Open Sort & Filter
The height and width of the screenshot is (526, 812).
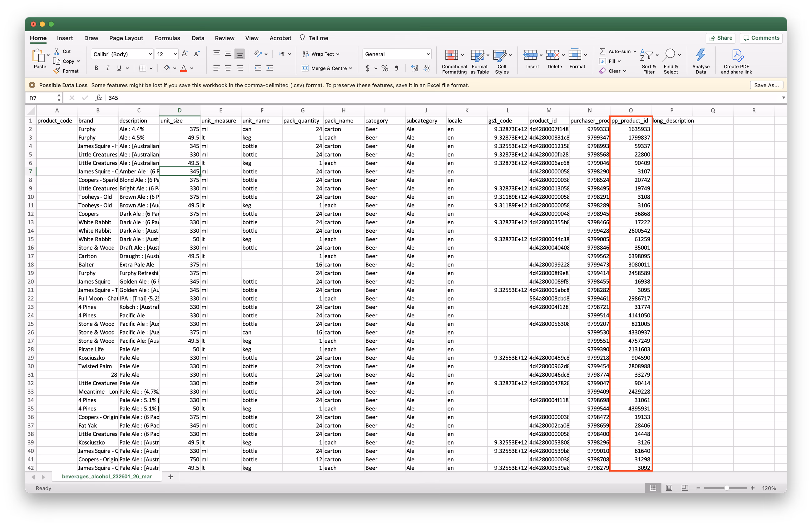pos(649,62)
